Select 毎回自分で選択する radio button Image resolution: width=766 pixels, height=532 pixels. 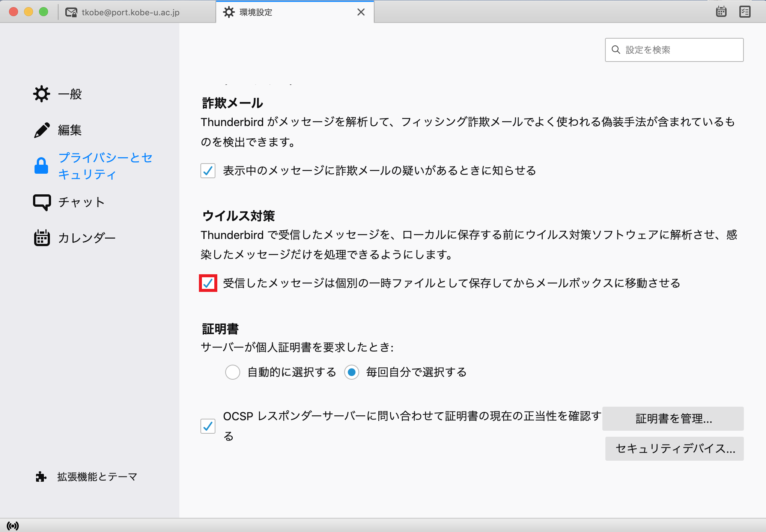(352, 372)
